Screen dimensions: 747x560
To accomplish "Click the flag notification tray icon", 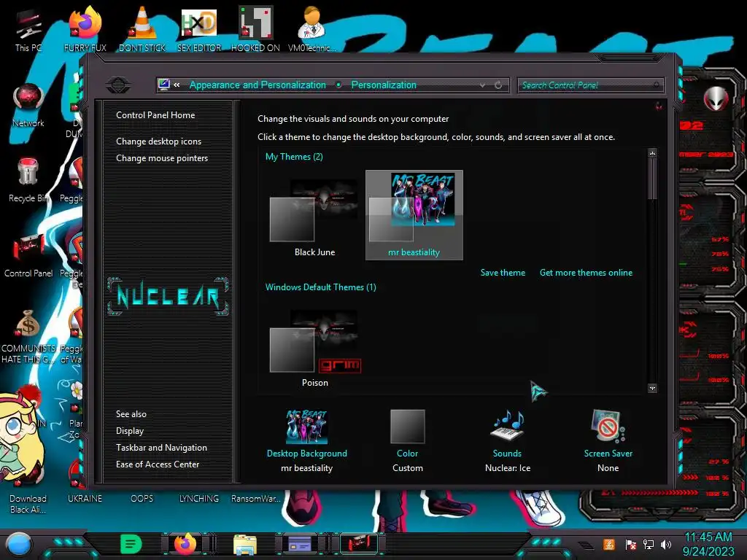I will pyautogui.click(x=630, y=544).
